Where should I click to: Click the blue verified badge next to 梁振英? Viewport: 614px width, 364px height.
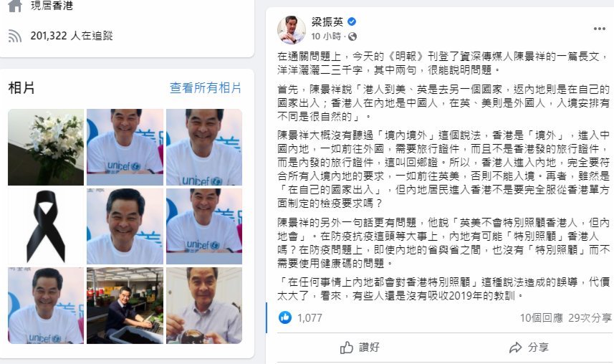[352, 21]
